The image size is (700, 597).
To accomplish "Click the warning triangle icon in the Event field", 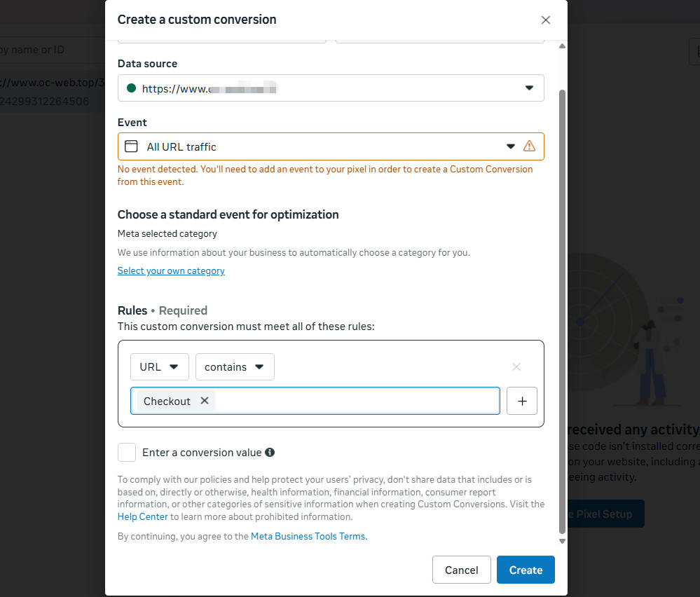I will (x=529, y=146).
